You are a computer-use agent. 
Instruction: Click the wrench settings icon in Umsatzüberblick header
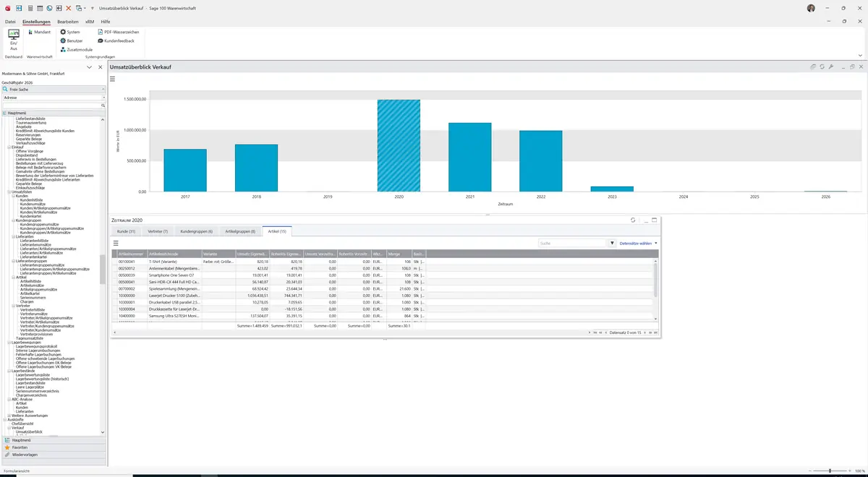click(831, 66)
